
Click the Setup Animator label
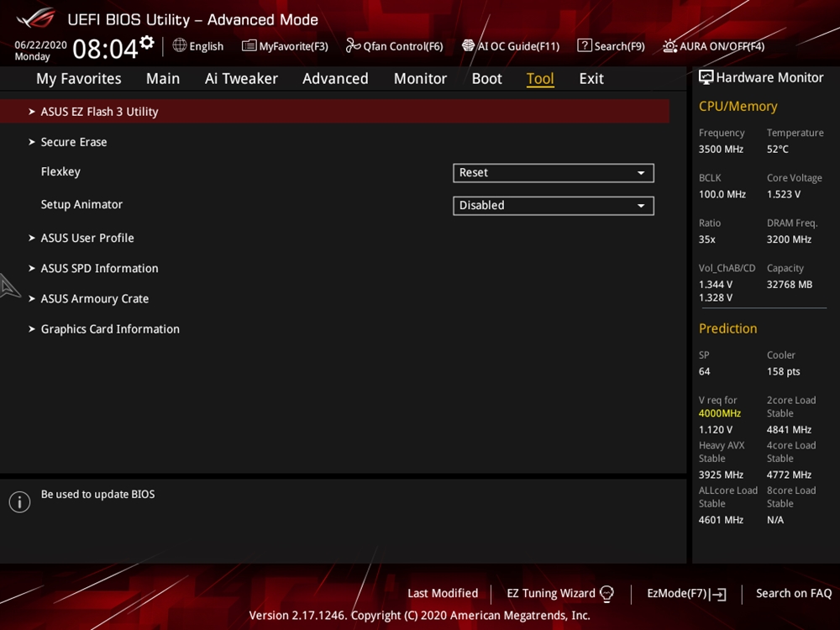coord(81,204)
